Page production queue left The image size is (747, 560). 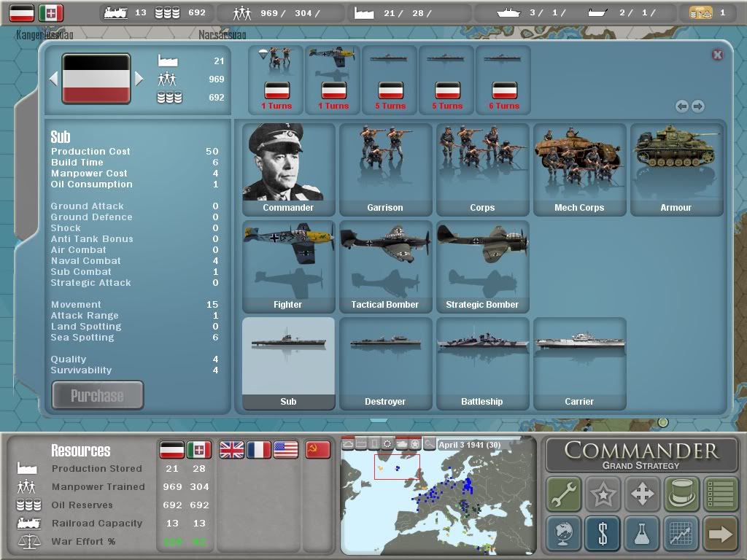(x=682, y=106)
